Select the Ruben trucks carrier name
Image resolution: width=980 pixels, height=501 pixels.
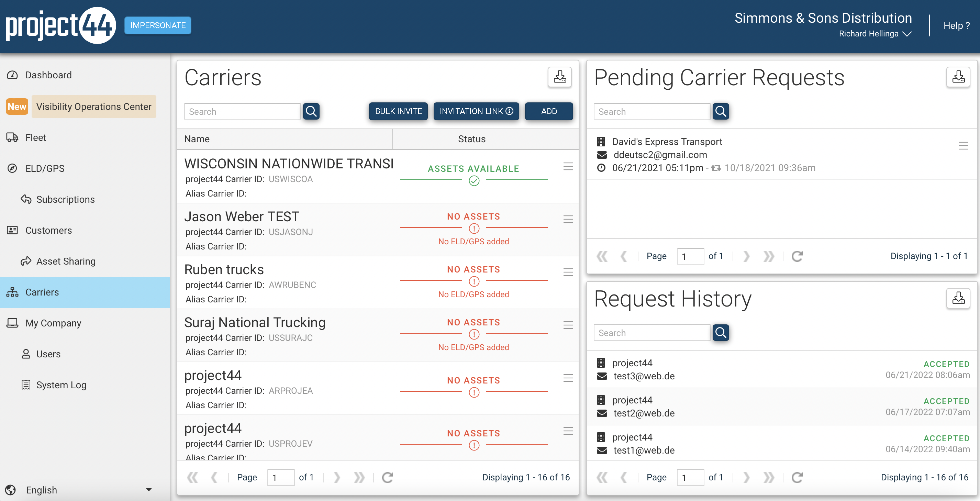coord(224,270)
